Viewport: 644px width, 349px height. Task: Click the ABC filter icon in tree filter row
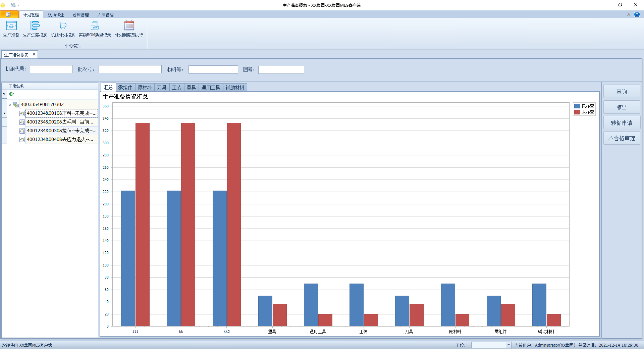coord(11,94)
